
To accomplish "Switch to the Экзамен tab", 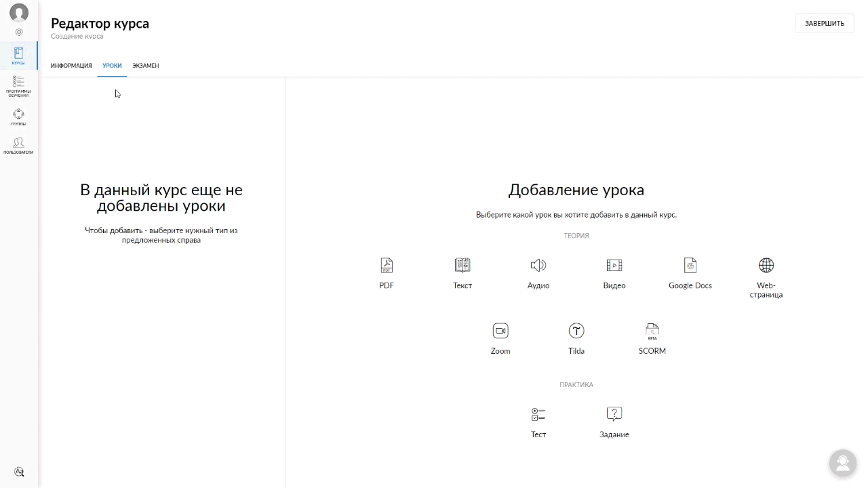I will pyautogui.click(x=146, y=66).
